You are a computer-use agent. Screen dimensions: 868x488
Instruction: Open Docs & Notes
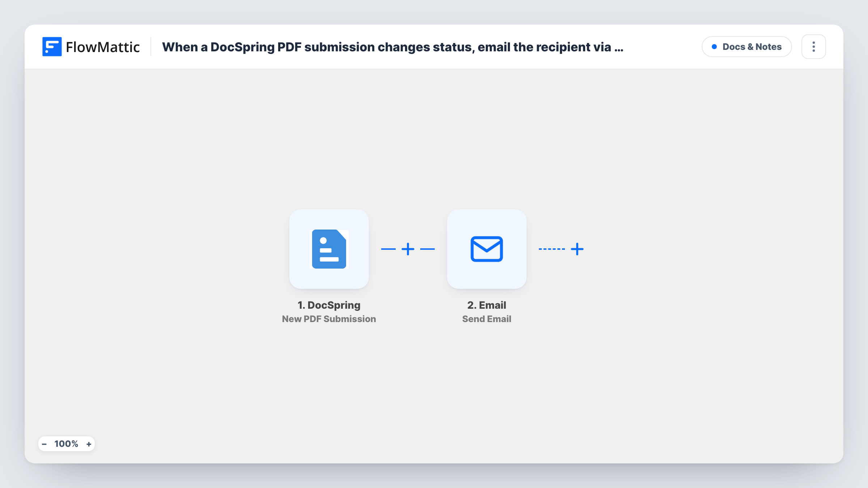746,47
